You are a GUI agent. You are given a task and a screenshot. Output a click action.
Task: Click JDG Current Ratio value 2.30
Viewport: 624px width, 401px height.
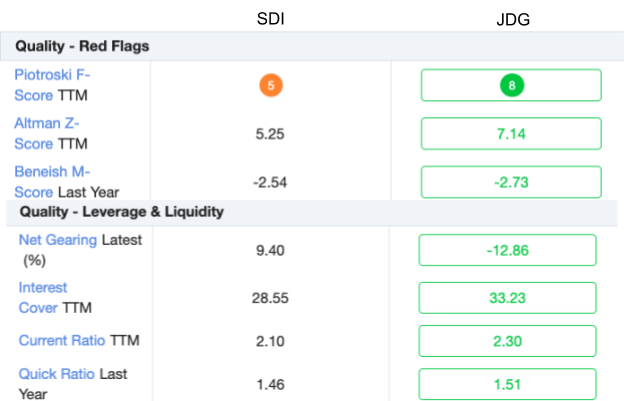click(x=507, y=341)
